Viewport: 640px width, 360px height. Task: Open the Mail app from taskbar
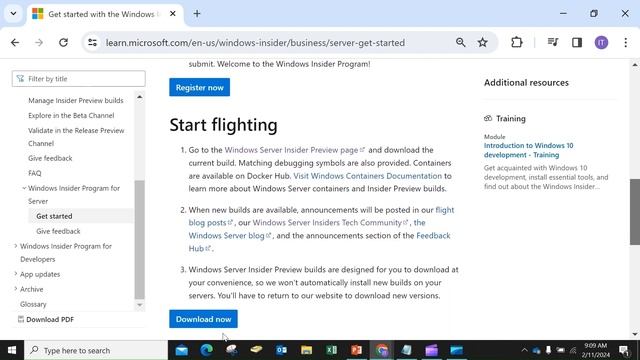pyautogui.click(x=182, y=350)
